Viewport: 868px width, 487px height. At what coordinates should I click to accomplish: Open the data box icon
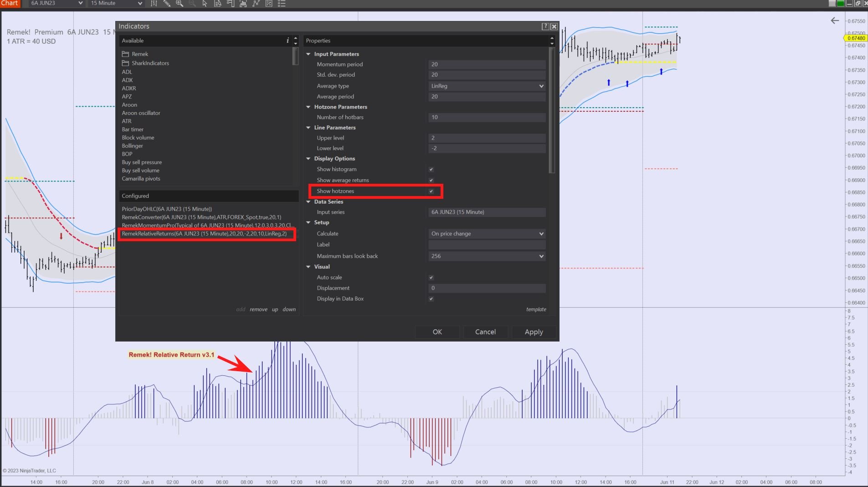tap(218, 3)
